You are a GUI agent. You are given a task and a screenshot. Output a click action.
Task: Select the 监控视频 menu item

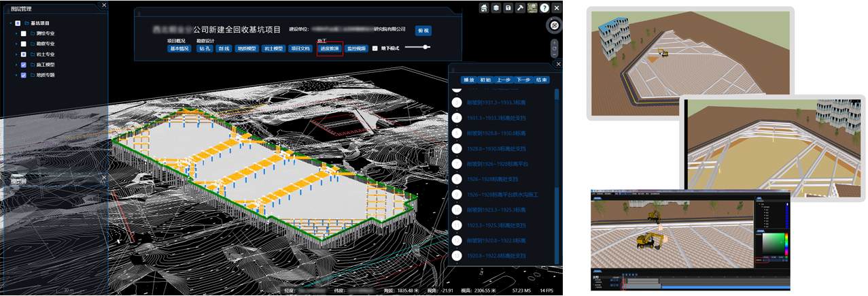[x=356, y=48]
